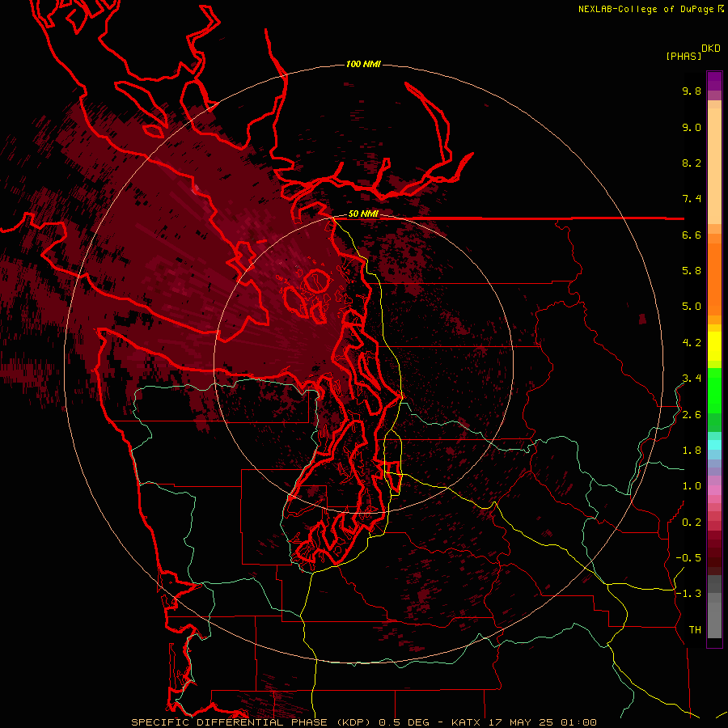This screenshot has width=728, height=728.
Task: Click the -0.5 color scale value
Action: coord(688,558)
